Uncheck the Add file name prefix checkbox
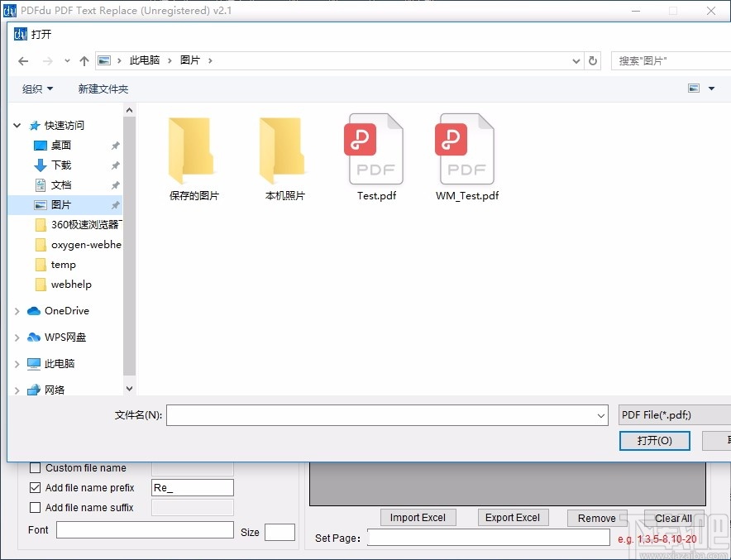This screenshot has width=731, height=560. pos(35,487)
